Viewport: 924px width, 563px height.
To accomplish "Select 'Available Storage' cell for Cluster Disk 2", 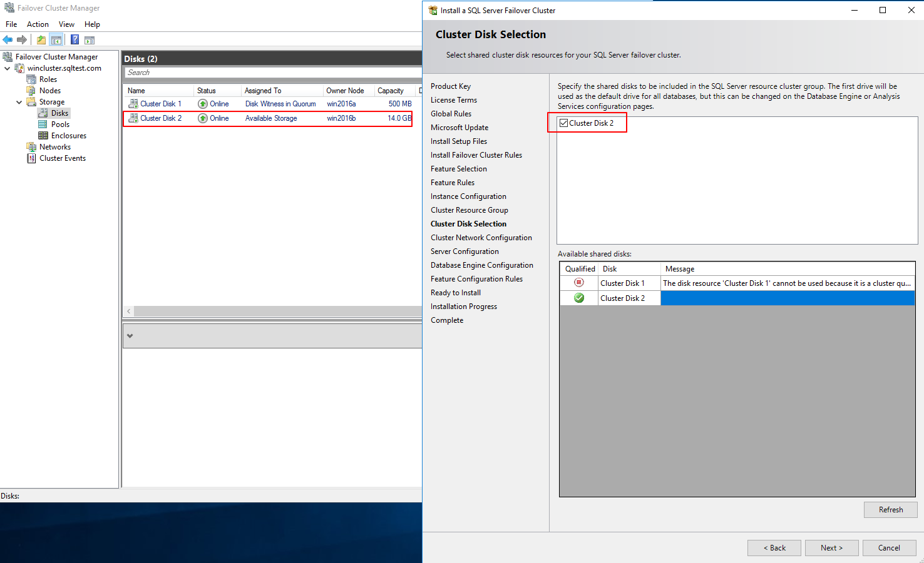I will 271,118.
